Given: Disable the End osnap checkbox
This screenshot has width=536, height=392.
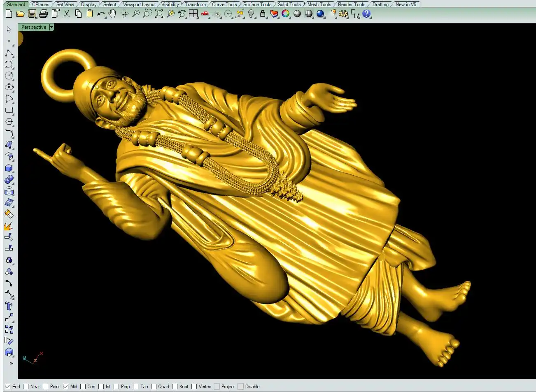Looking at the screenshot, I should point(8,387).
